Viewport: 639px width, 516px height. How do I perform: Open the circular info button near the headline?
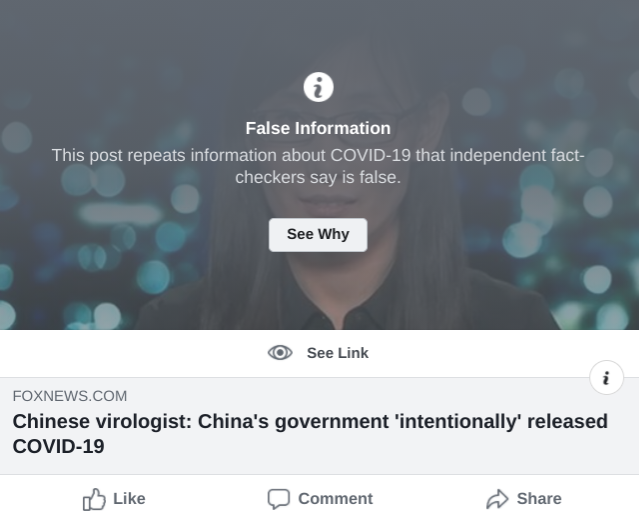coord(606,378)
